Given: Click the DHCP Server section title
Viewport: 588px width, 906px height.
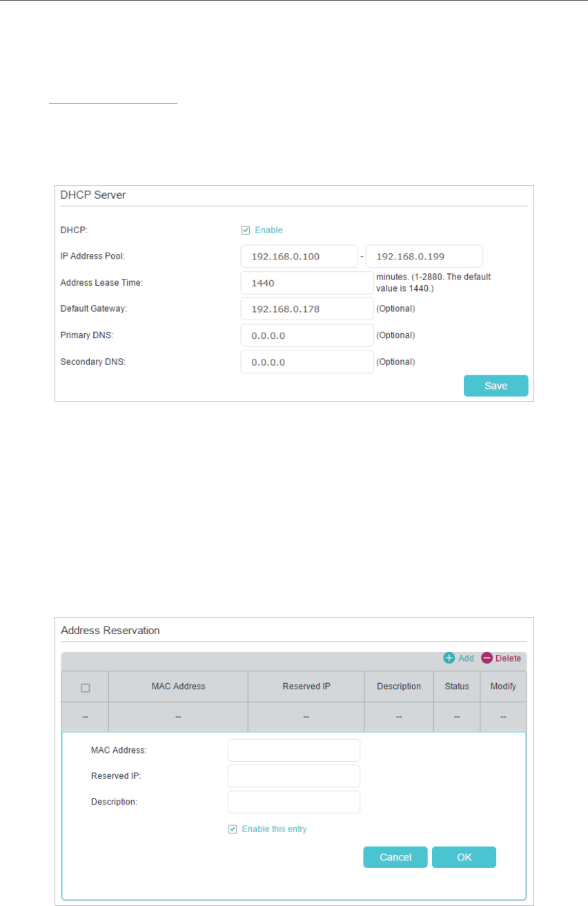Looking at the screenshot, I should pos(93,195).
